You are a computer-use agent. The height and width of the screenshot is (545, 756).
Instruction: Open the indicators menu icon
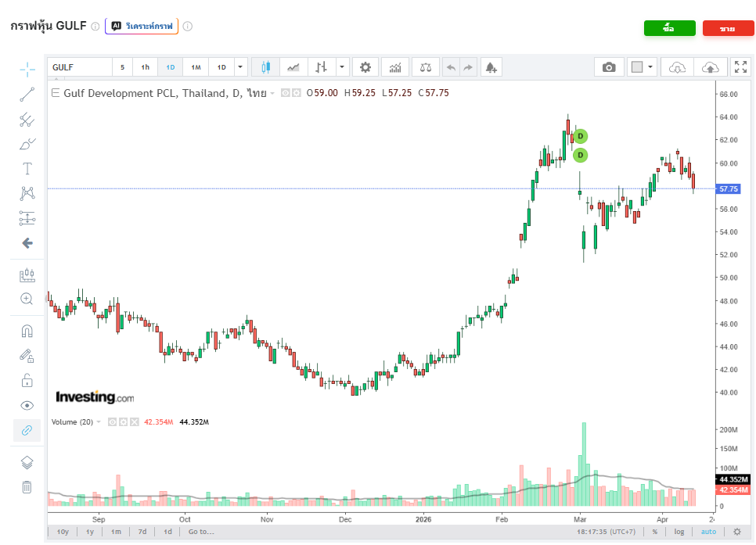(x=395, y=67)
